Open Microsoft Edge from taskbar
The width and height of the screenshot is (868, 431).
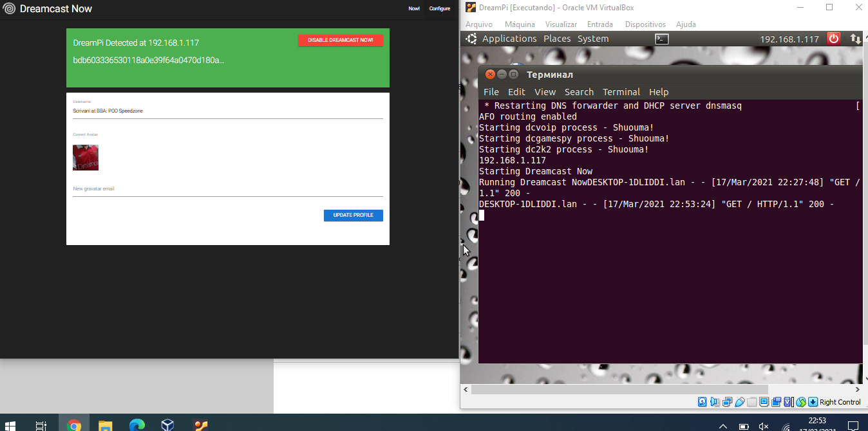tap(137, 426)
